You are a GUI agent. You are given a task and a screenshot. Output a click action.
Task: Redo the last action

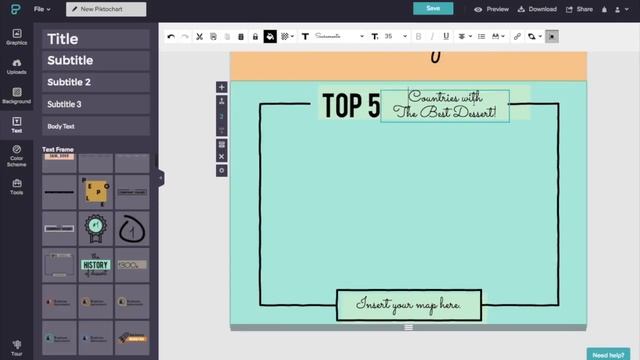[x=185, y=37]
